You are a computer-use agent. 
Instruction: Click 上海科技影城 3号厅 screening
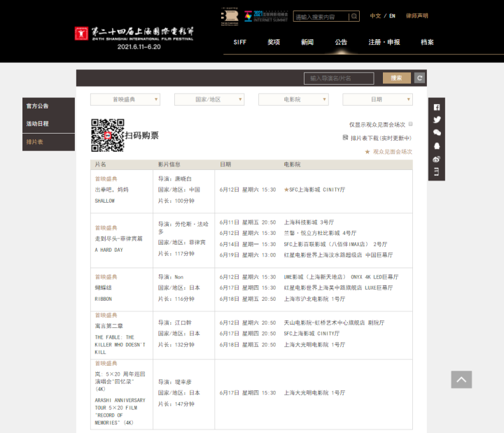coord(309,222)
